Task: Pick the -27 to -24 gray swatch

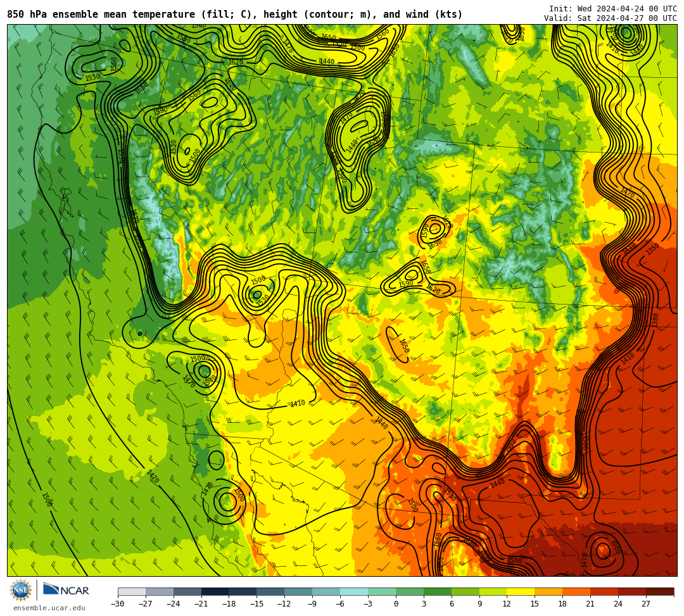Action: click(x=160, y=591)
